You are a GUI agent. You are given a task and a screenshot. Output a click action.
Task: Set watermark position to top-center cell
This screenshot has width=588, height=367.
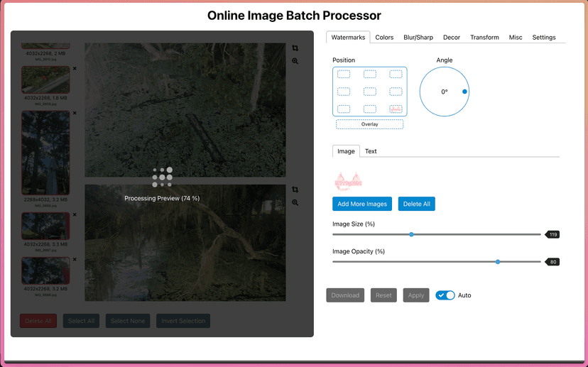pyautogui.click(x=370, y=75)
